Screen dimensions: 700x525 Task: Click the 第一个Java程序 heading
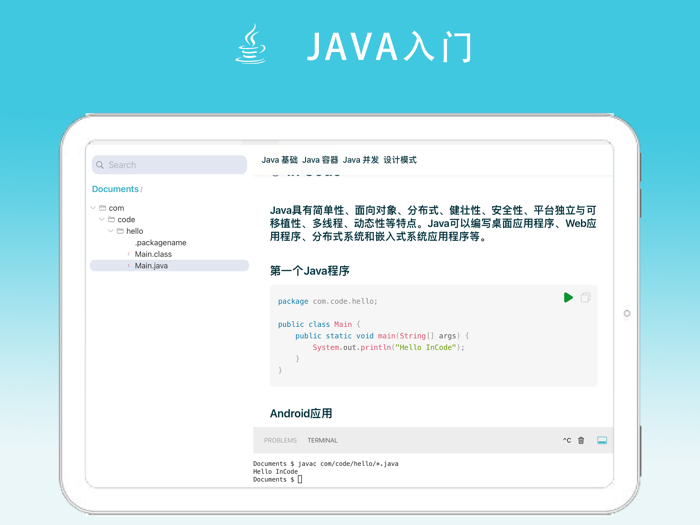click(310, 271)
